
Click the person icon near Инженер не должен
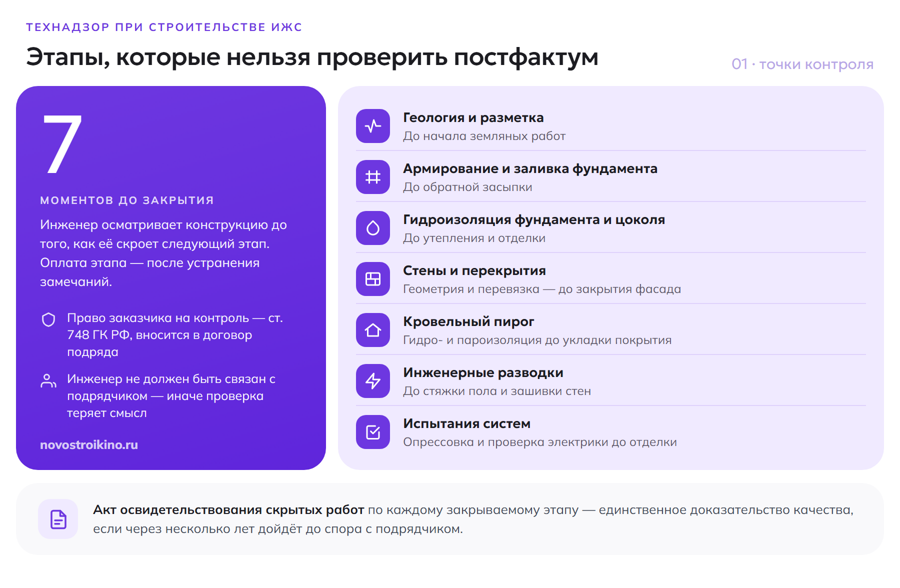[48, 381]
